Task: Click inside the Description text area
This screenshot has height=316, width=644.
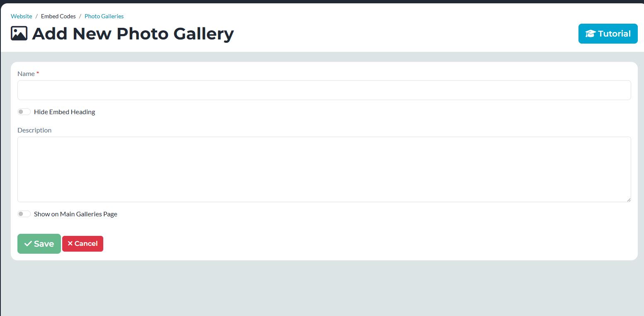Action: [324, 169]
